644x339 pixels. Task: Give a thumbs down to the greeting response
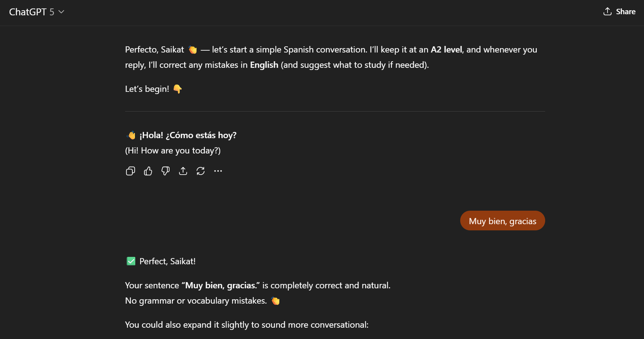[165, 171]
